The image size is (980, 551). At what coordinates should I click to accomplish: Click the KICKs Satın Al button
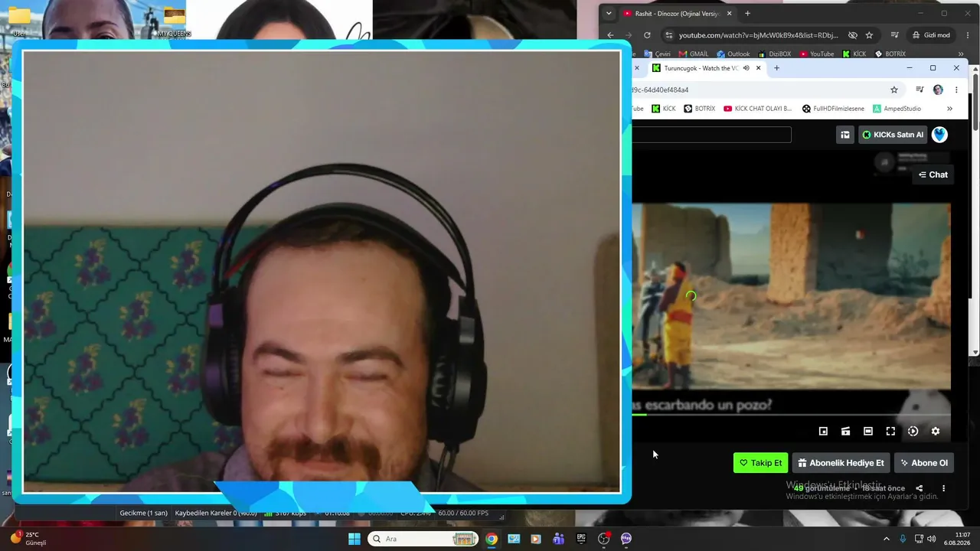(893, 135)
